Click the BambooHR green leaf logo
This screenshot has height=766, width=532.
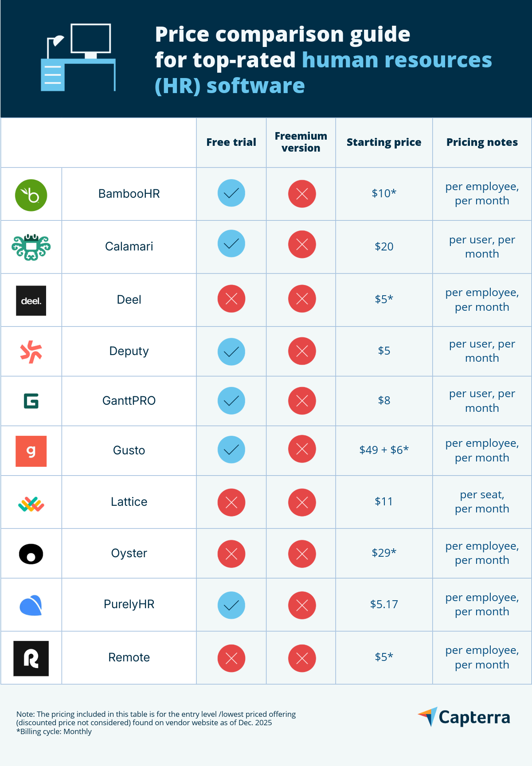[31, 195]
